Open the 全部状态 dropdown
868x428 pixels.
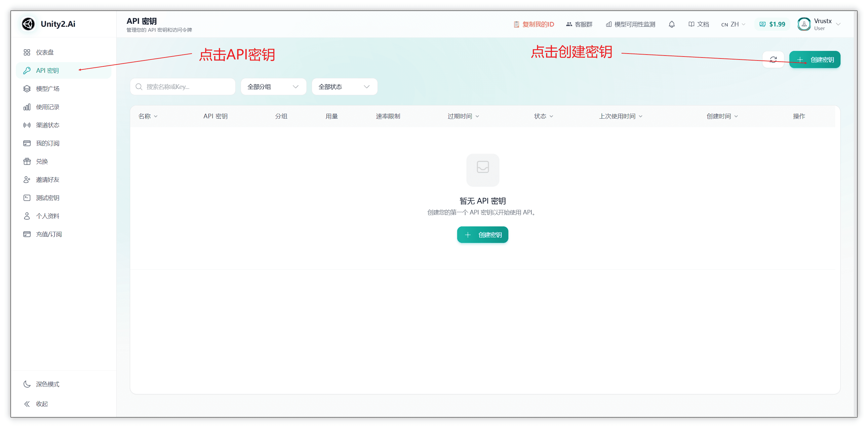click(344, 87)
